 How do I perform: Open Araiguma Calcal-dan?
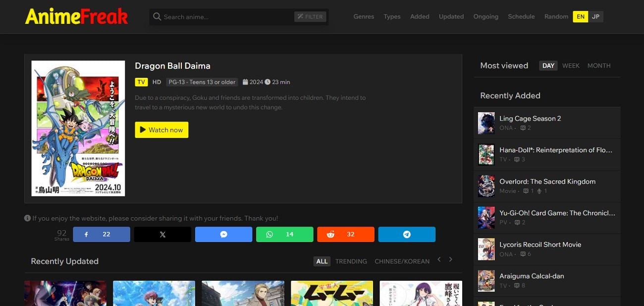(532, 276)
